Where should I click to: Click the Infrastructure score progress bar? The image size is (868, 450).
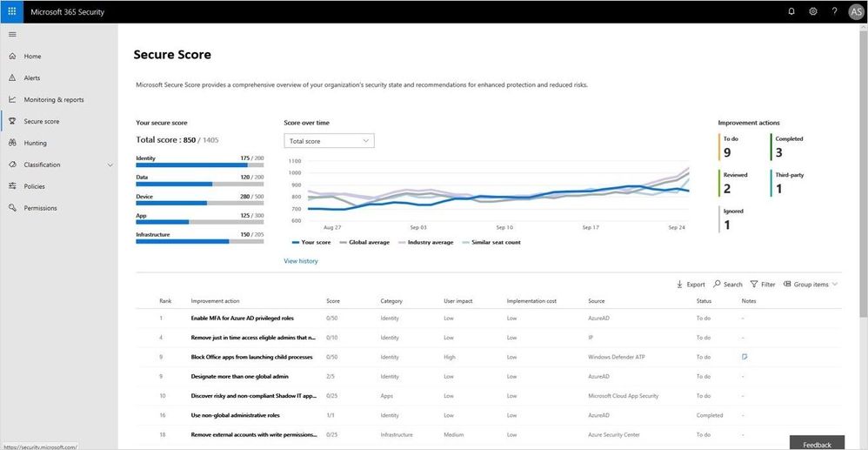coord(200,242)
